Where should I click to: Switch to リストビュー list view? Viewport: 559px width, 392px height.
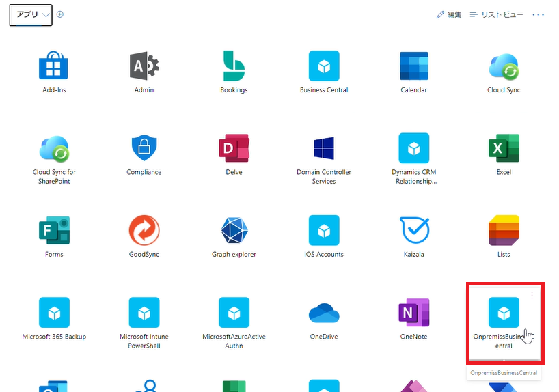click(x=496, y=14)
